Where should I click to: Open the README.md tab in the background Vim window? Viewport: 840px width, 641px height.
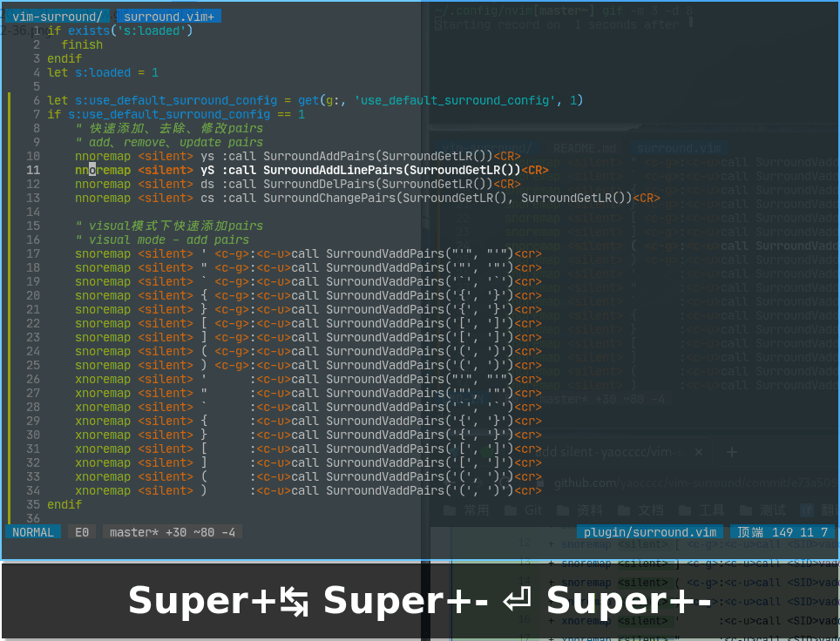pyautogui.click(x=585, y=148)
